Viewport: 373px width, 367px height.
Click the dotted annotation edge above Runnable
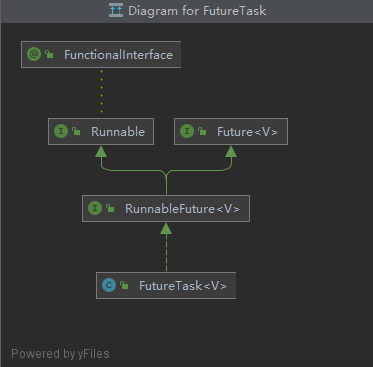coord(101,93)
